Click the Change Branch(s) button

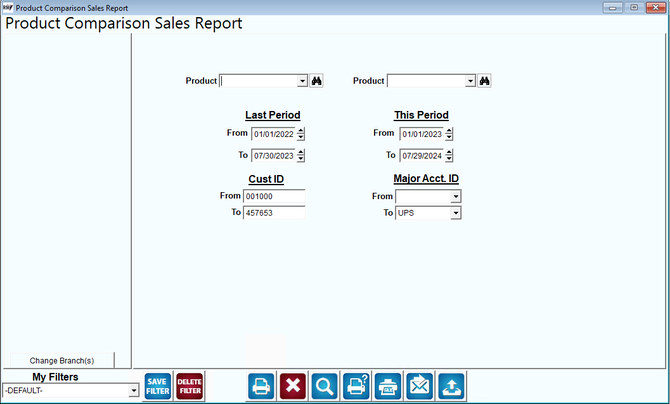tap(62, 360)
